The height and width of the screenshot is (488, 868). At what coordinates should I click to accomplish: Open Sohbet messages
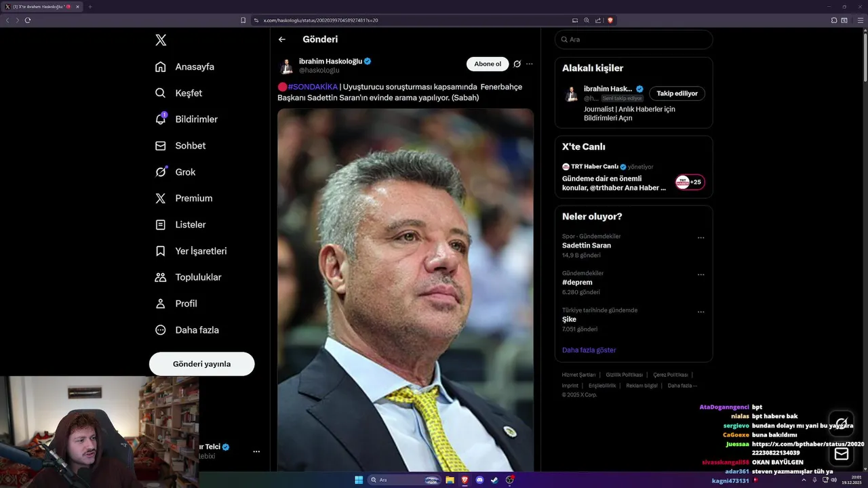(180, 146)
